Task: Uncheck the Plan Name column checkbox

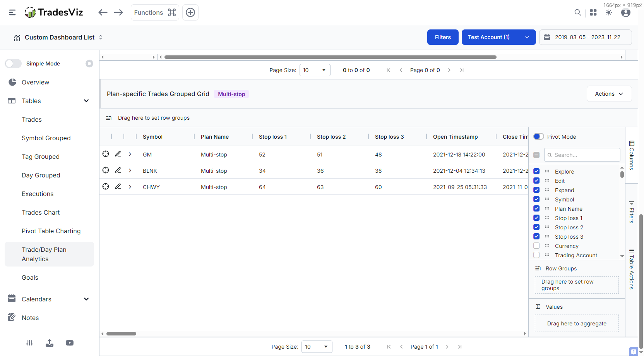Action: pos(536,208)
